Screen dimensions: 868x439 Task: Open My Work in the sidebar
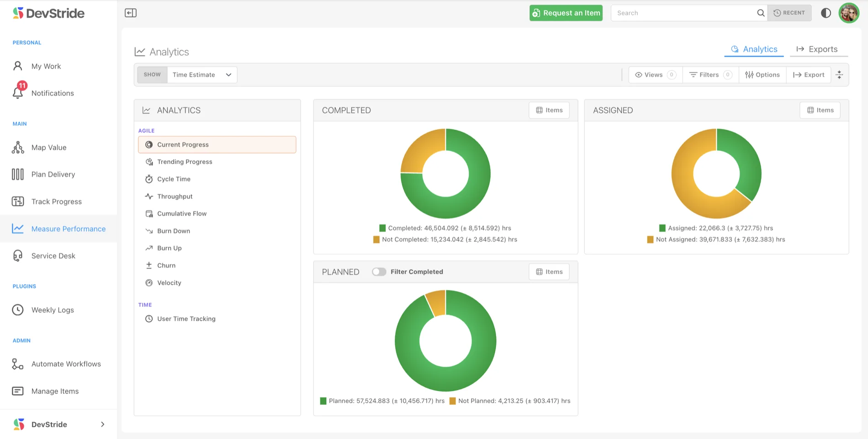[46, 66]
